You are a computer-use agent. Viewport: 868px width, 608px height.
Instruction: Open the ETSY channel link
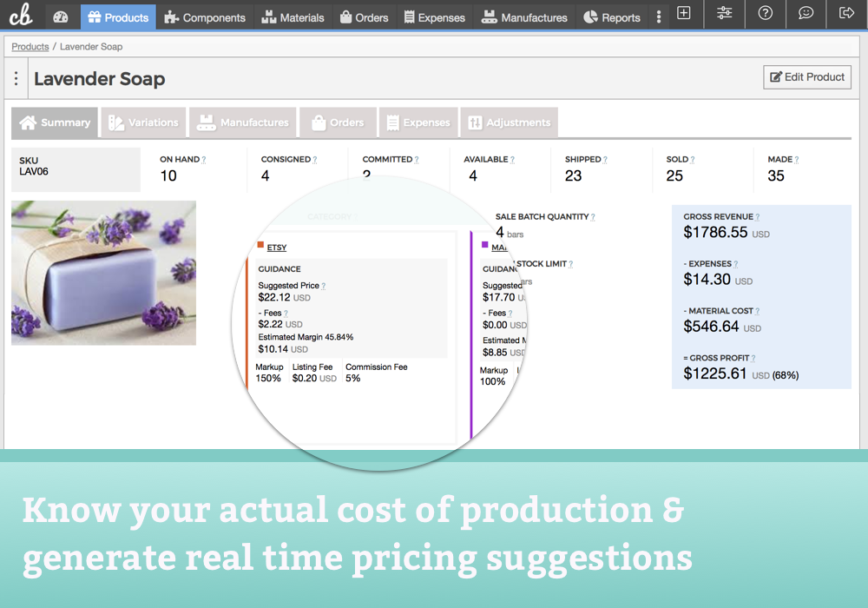pyautogui.click(x=277, y=248)
